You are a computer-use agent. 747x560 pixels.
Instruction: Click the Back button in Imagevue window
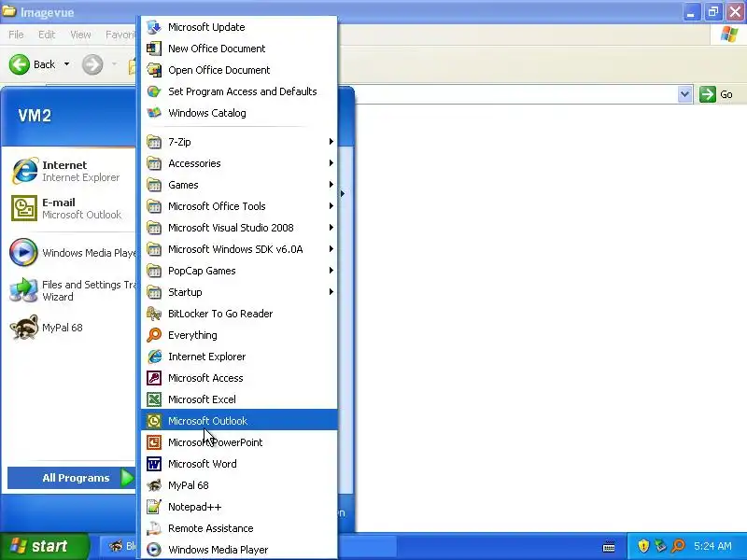point(33,64)
